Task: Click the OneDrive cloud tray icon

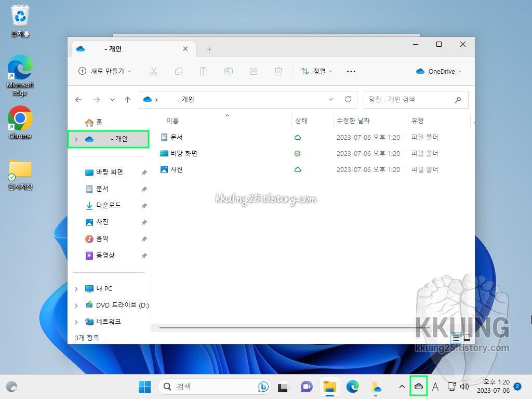Action: [419, 387]
